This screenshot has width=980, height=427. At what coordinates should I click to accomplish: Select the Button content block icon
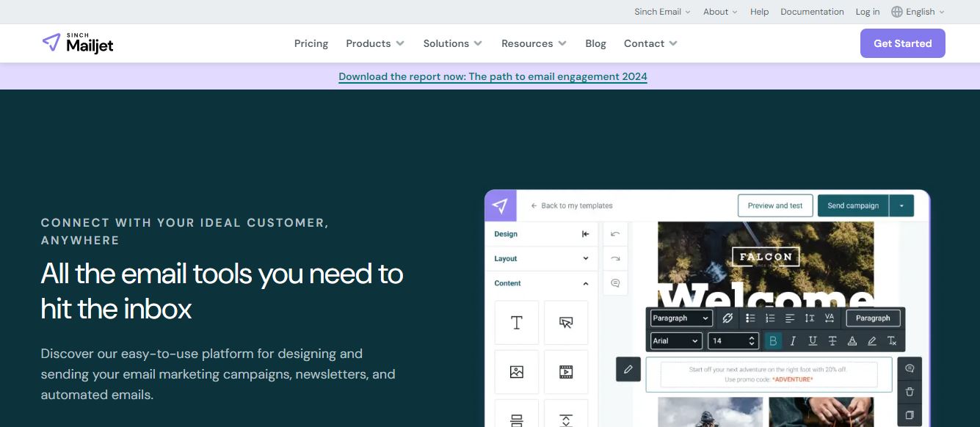566,323
